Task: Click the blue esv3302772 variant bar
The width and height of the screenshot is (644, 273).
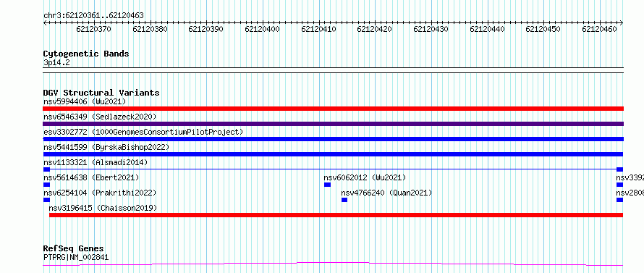Action: pos(333,139)
